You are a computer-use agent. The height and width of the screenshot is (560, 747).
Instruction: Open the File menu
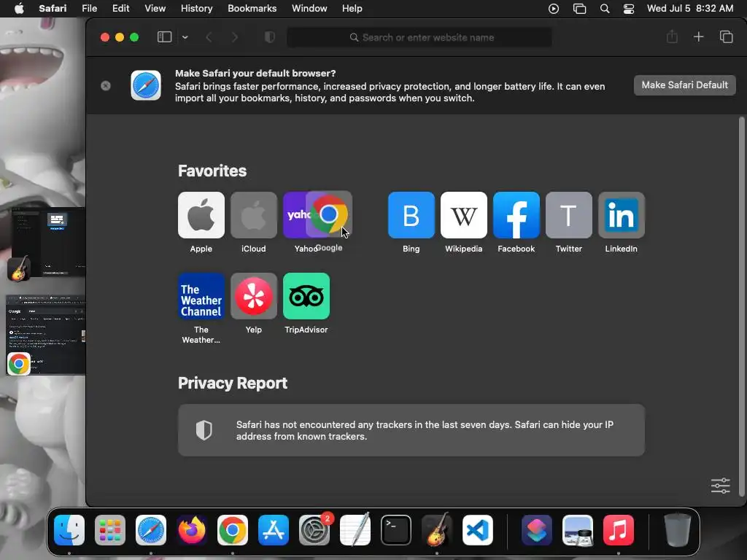[89, 9]
